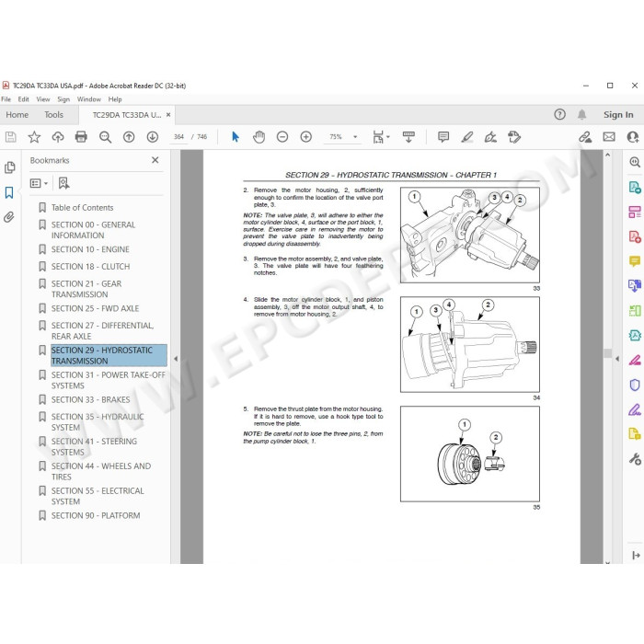Go to next page arrow
The width and height of the screenshot is (644, 644).
pyautogui.click(x=153, y=137)
